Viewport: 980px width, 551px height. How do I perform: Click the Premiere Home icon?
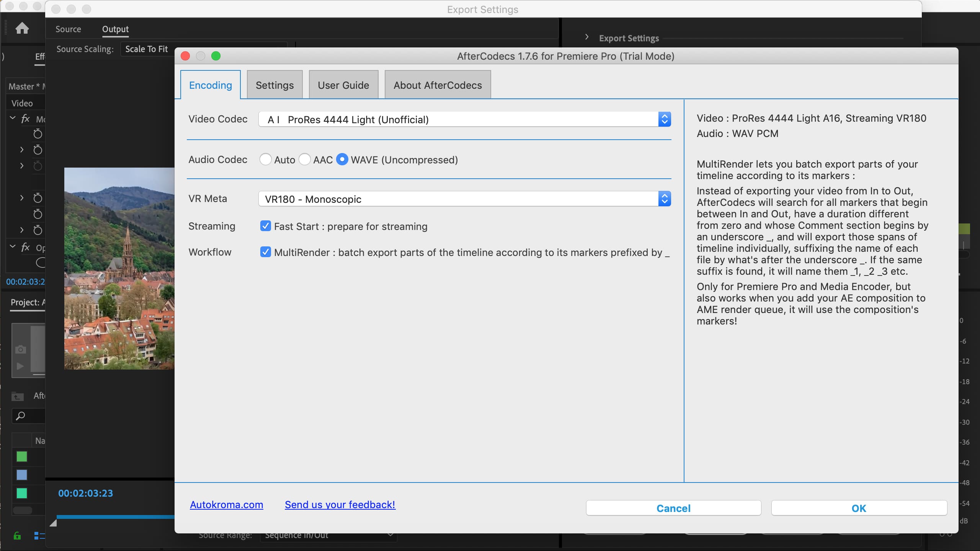pyautogui.click(x=22, y=28)
